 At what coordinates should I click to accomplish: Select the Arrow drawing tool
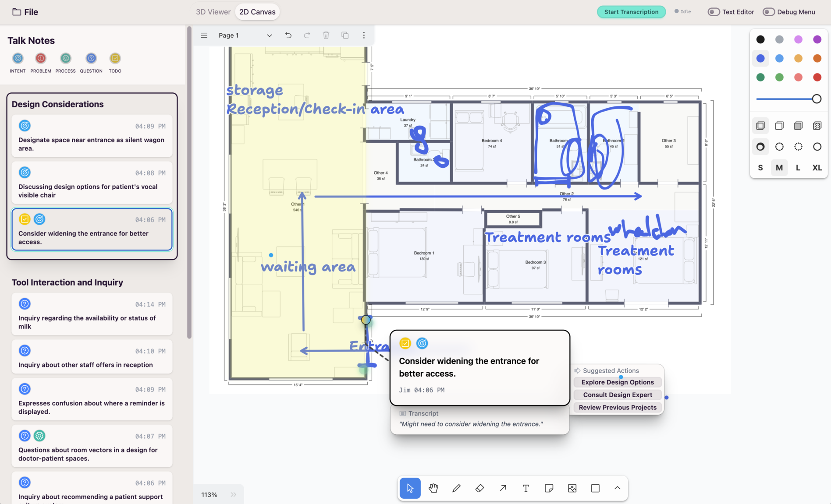coord(503,488)
